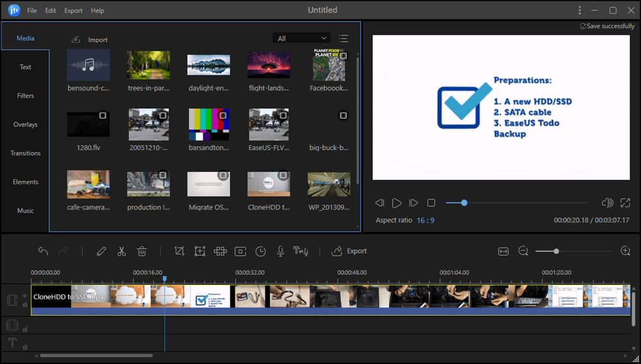The width and height of the screenshot is (641, 364).
Task: Start voiceover with microphone icon
Action: [x=280, y=251]
